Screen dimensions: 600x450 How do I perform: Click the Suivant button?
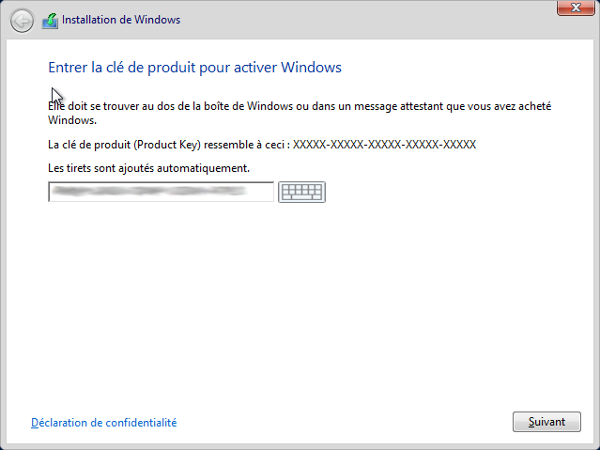tap(546, 422)
